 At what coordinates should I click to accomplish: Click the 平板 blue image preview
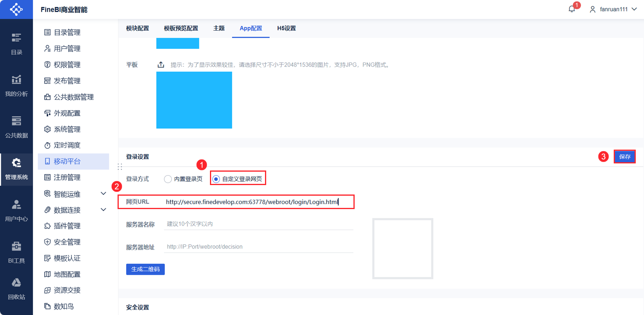(x=194, y=100)
